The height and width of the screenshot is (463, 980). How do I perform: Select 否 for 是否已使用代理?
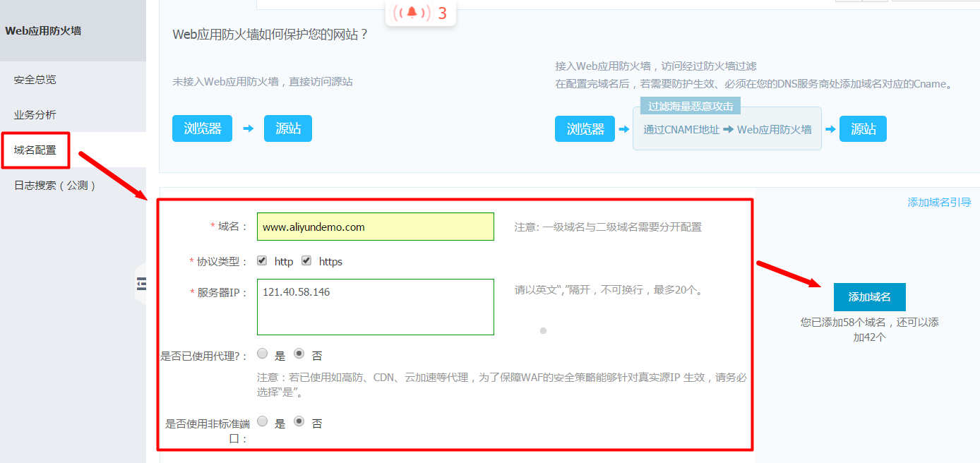[x=299, y=353]
